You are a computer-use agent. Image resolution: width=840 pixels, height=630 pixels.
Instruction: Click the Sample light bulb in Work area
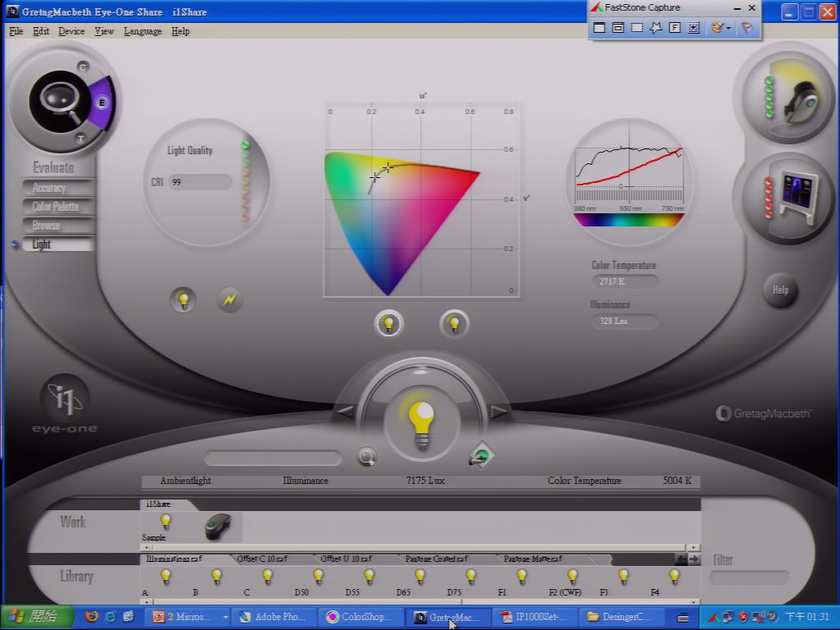click(166, 522)
